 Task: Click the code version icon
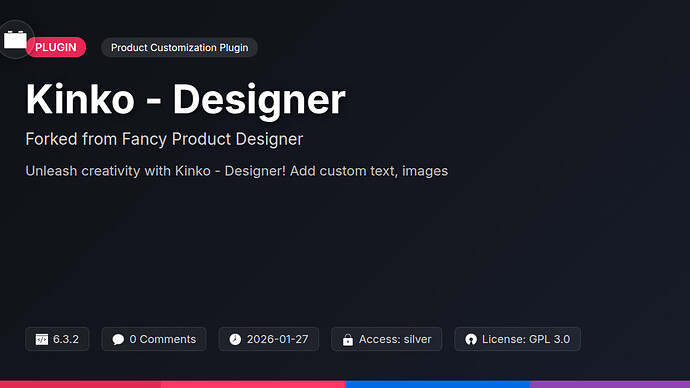(x=42, y=339)
